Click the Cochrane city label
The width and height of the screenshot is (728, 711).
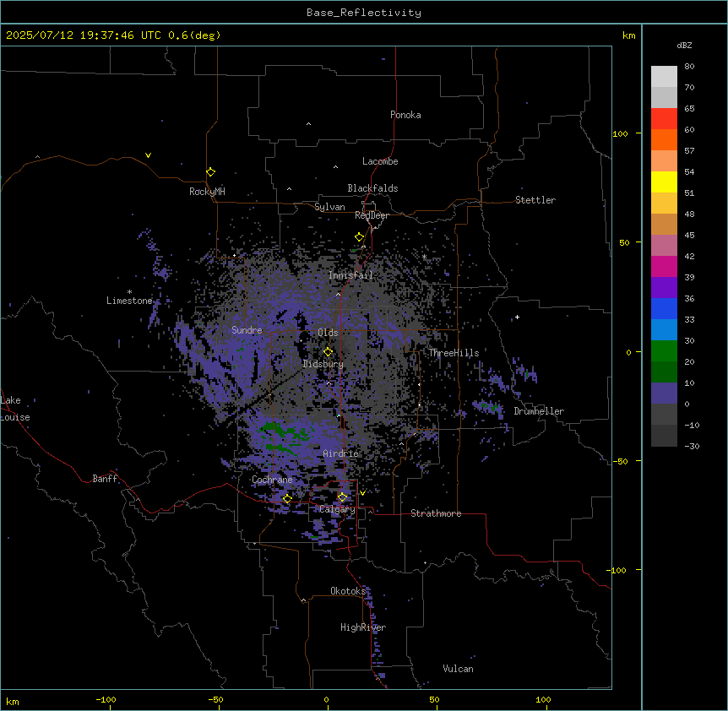coord(272,480)
